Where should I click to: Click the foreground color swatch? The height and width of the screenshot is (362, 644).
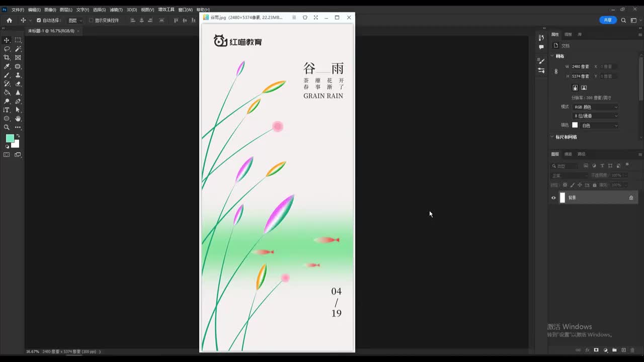coord(10,139)
